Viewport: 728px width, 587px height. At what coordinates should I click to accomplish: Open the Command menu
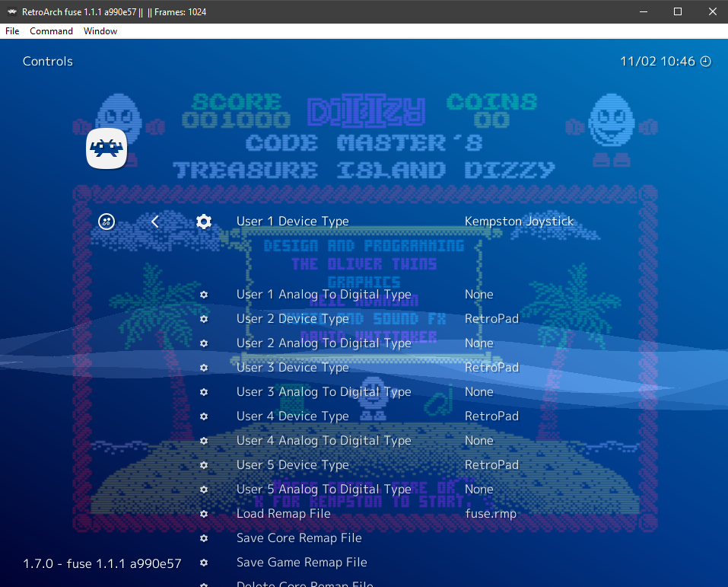coord(51,31)
